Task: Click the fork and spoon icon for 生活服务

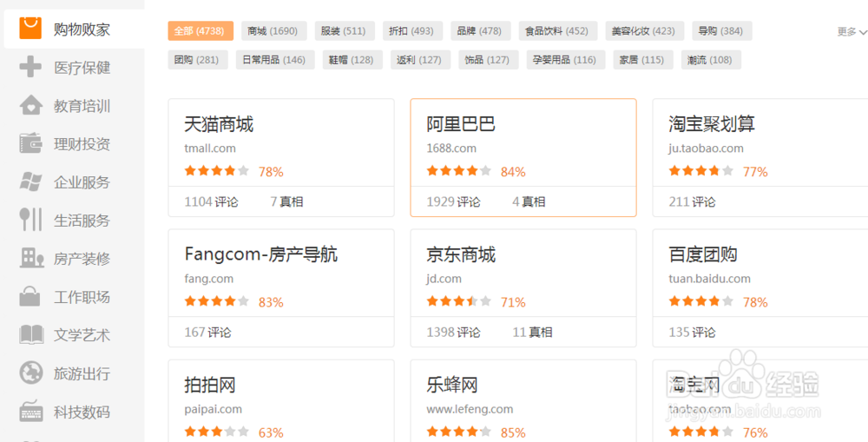Action: pos(30,220)
